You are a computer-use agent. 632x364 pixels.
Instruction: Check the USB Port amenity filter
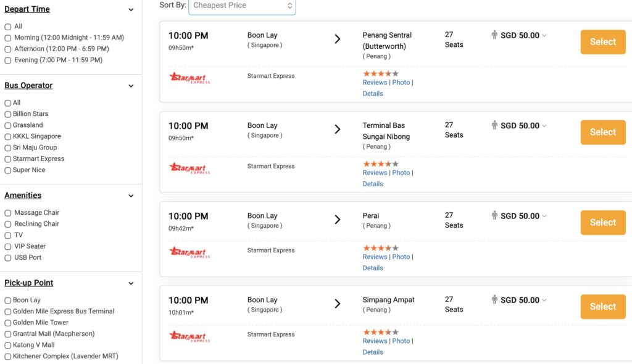click(8, 258)
